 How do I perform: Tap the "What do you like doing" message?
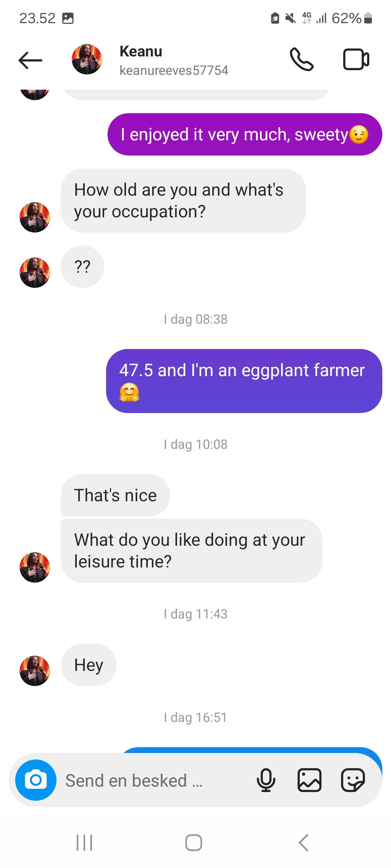pyautogui.click(x=191, y=550)
